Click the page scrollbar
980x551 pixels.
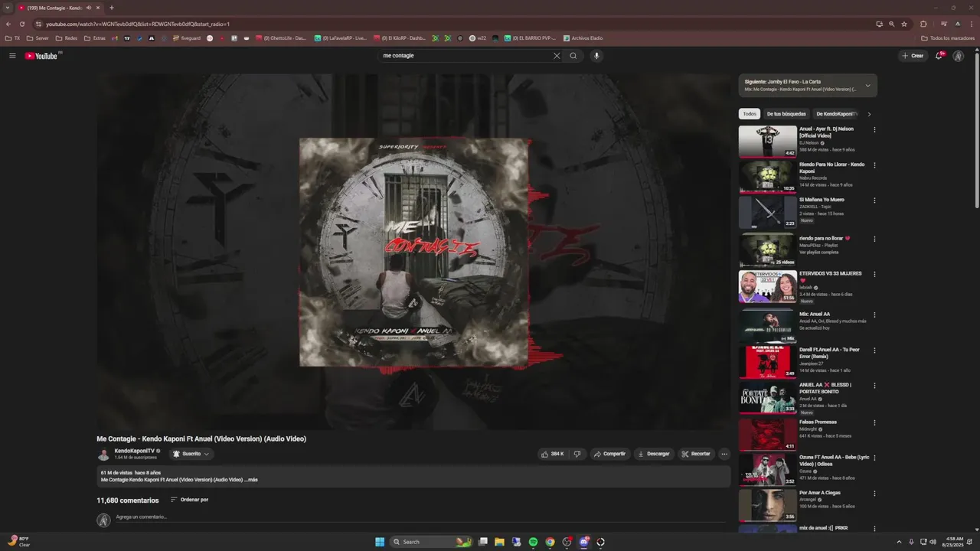[976, 130]
